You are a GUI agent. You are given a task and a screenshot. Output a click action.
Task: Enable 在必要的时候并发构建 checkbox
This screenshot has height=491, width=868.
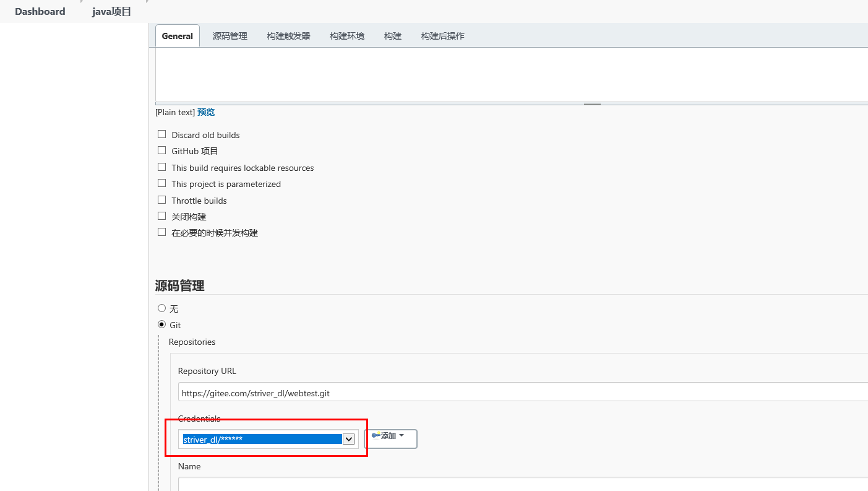pyautogui.click(x=162, y=232)
